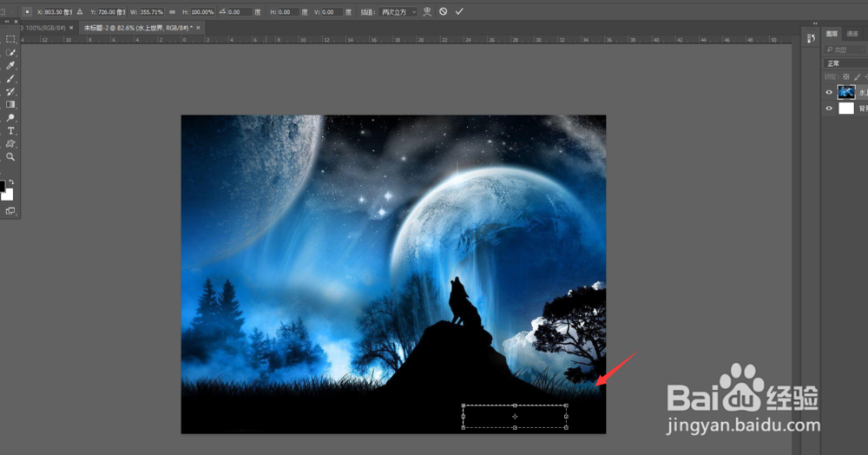Open the History panel icon
The width and height of the screenshot is (868, 455).
pyautogui.click(x=811, y=38)
